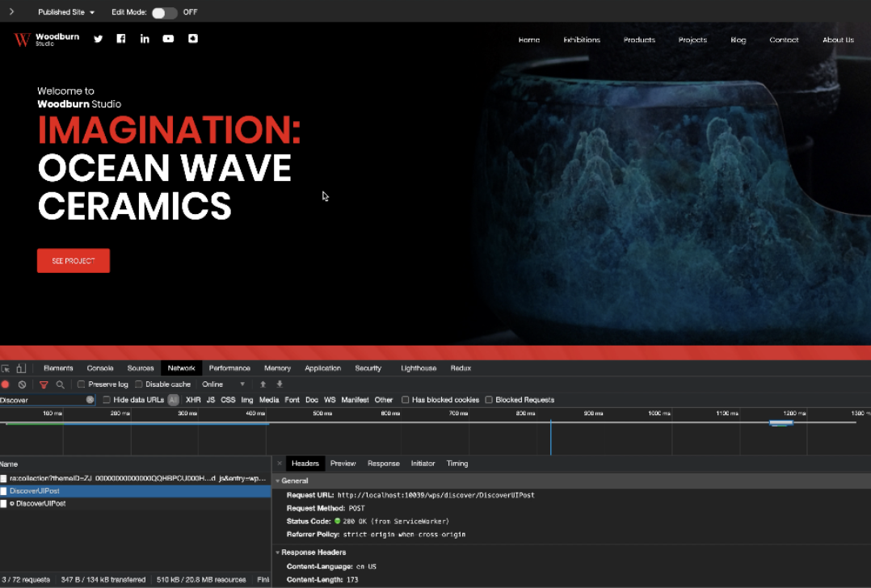Click the Twitter icon in site header
Viewport: 871px width, 588px height.
pos(99,39)
